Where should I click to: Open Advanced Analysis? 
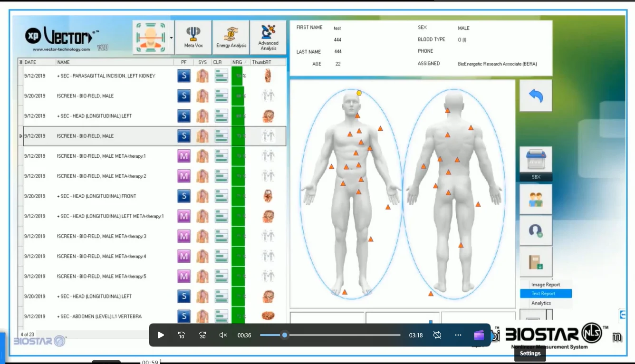point(268,37)
